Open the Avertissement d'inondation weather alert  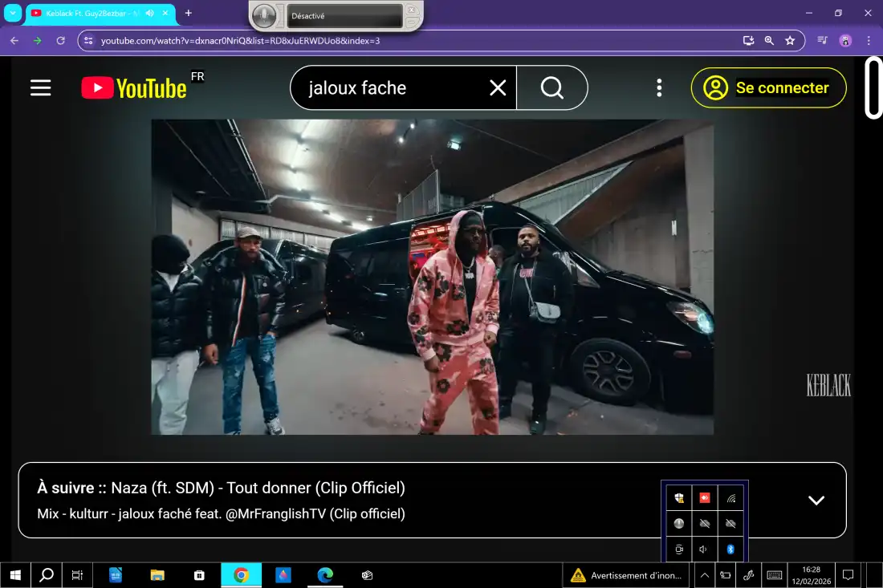[626, 575]
